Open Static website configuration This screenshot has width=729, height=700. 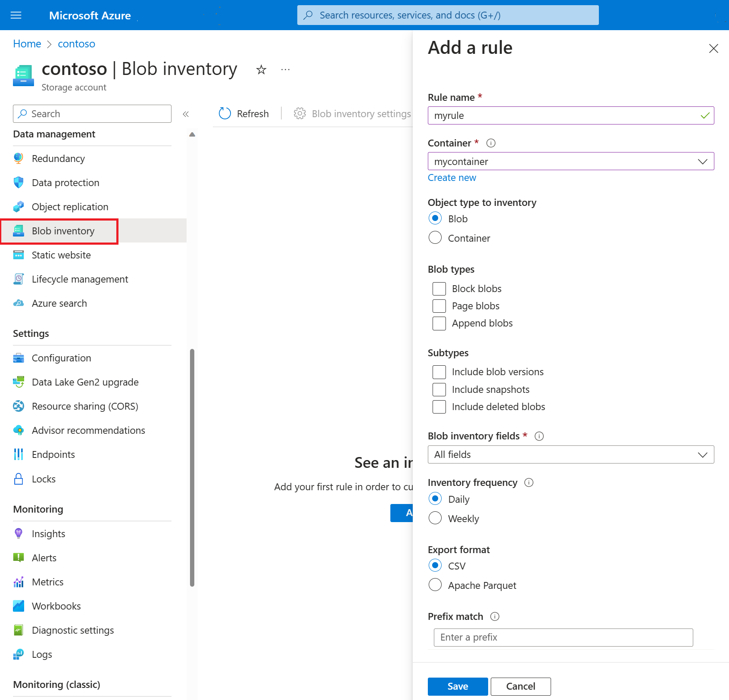[61, 255]
